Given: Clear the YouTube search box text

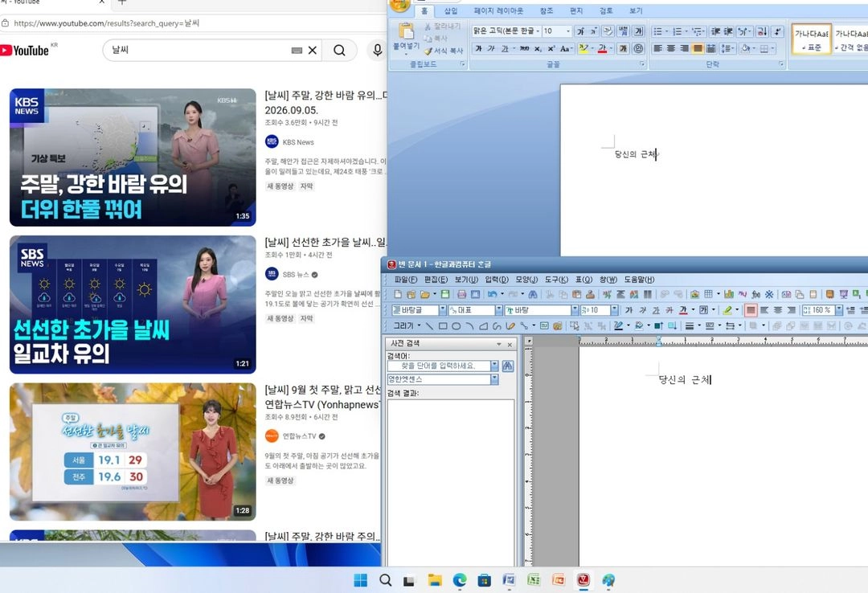Looking at the screenshot, I should click(313, 51).
